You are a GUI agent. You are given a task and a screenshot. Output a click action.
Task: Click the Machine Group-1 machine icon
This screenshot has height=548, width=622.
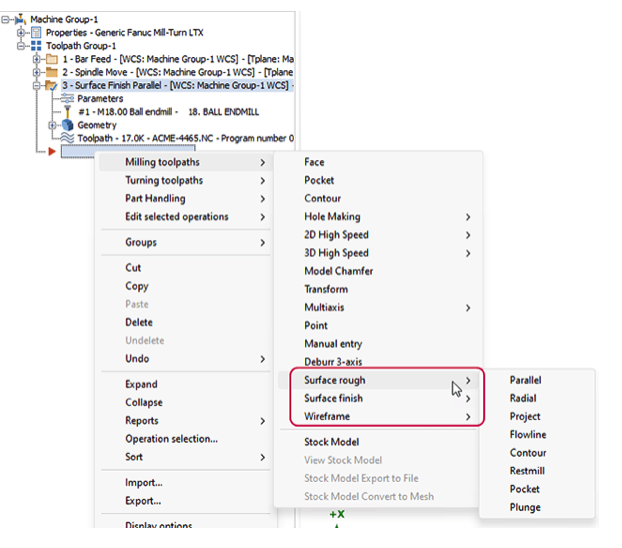20,19
